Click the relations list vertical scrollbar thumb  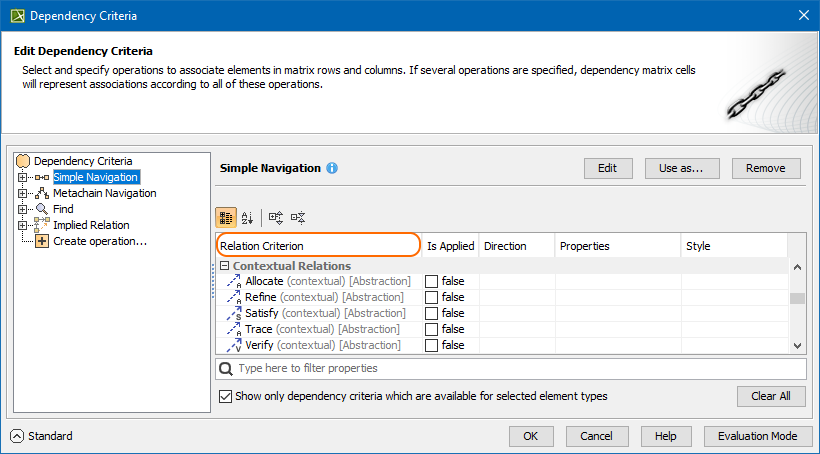797,298
